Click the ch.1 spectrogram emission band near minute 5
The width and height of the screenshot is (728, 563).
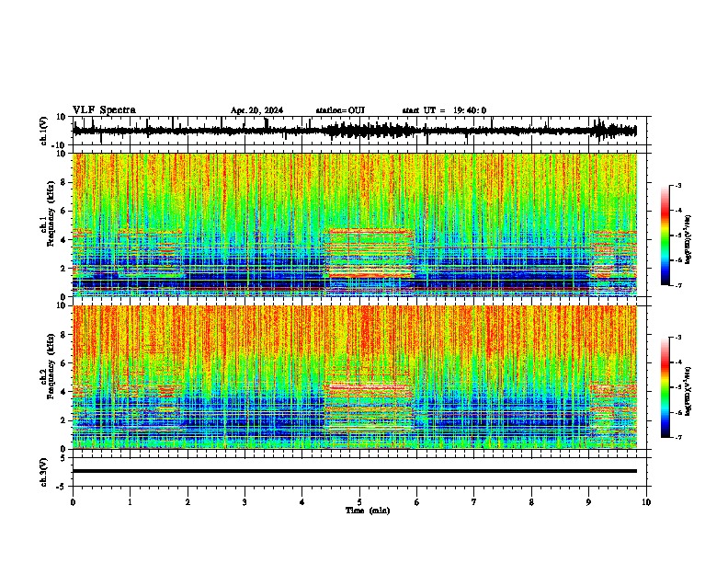pos(370,253)
